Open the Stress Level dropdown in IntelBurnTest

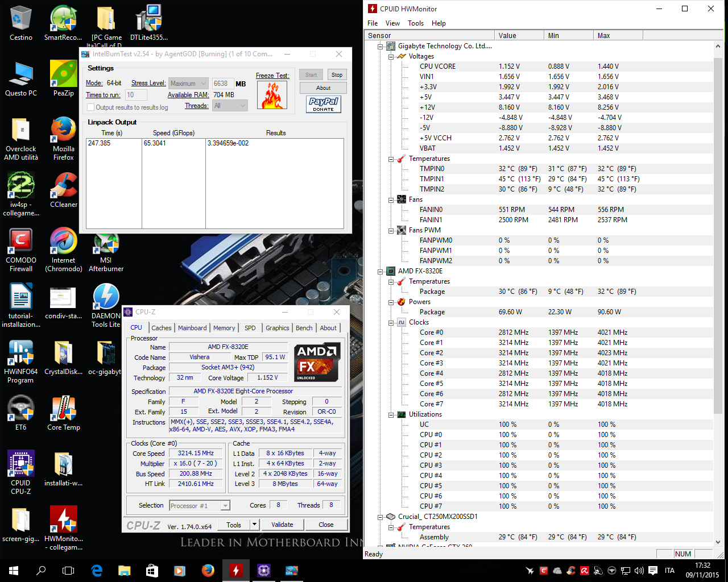click(189, 84)
